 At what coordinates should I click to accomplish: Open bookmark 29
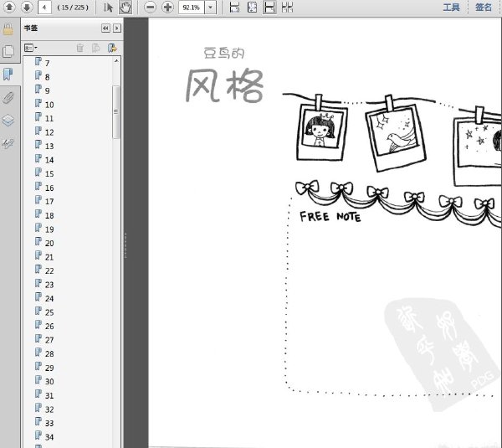(x=49, y=368)
